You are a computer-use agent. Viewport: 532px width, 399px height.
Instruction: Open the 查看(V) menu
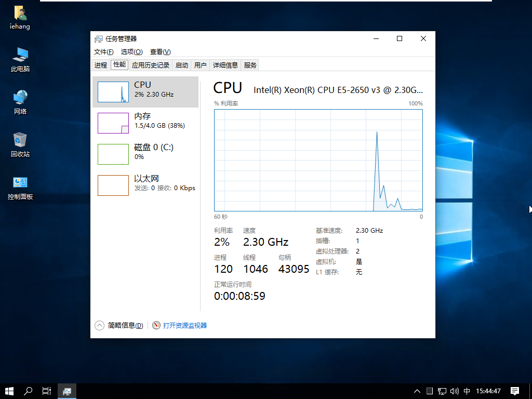click(159, 52)
